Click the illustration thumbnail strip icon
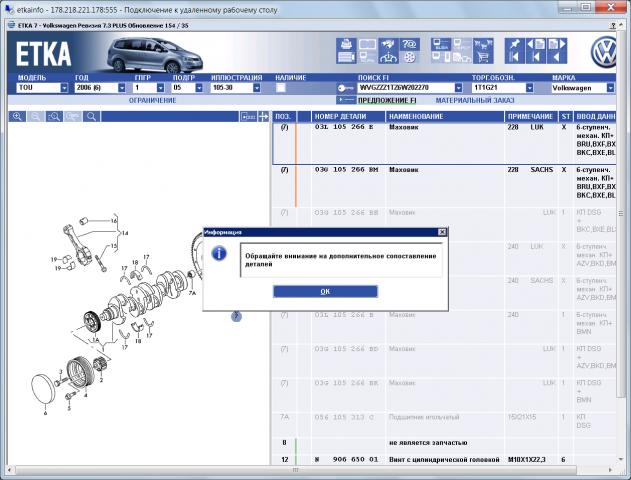 point(248,117)
